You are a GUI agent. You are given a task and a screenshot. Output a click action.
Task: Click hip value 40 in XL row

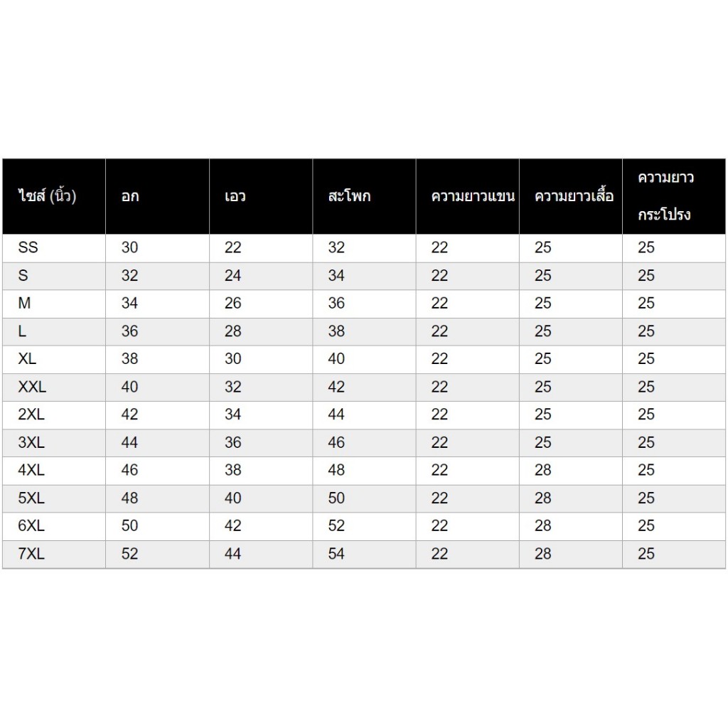(x=336, y=359)
